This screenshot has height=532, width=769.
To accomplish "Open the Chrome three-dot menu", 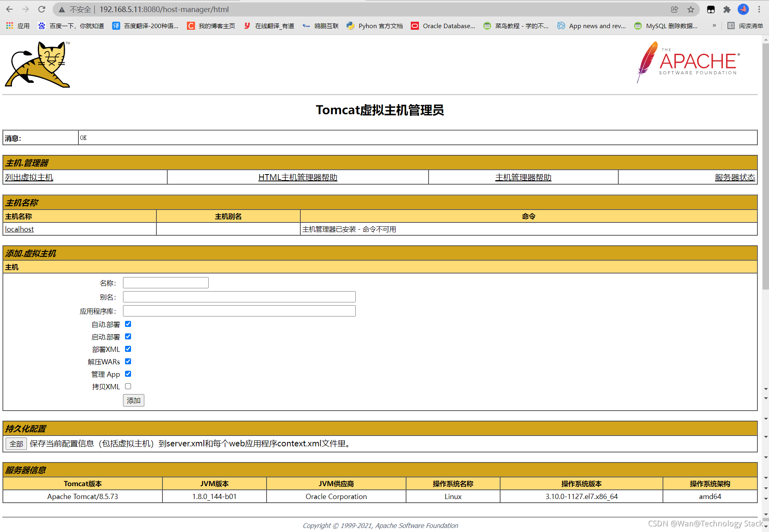I will coord(759,9).
